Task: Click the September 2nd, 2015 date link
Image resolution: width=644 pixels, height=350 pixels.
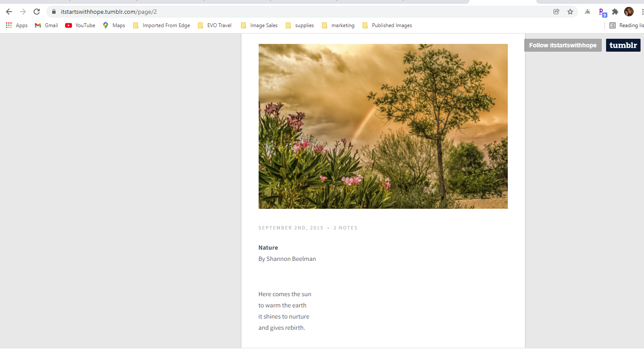Action: pyautogui.click(x=291, y=228)
